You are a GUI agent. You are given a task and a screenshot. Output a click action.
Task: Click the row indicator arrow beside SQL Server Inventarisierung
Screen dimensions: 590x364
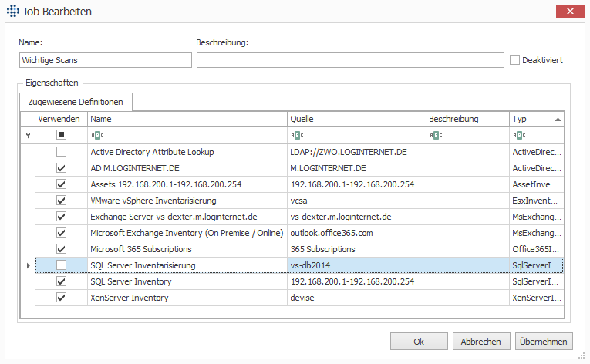click(x=29, y=265)
